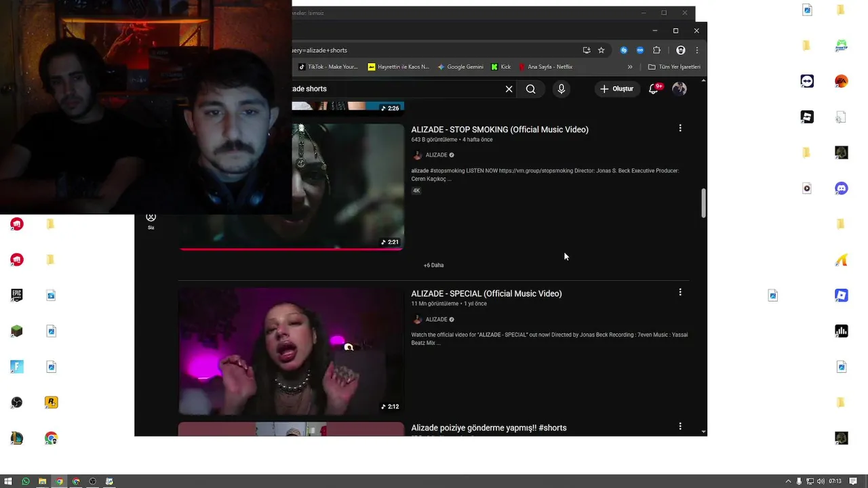Open the Chrome profile avatar
The height and width of the screenshot is (488, 868).
[681, 50]
